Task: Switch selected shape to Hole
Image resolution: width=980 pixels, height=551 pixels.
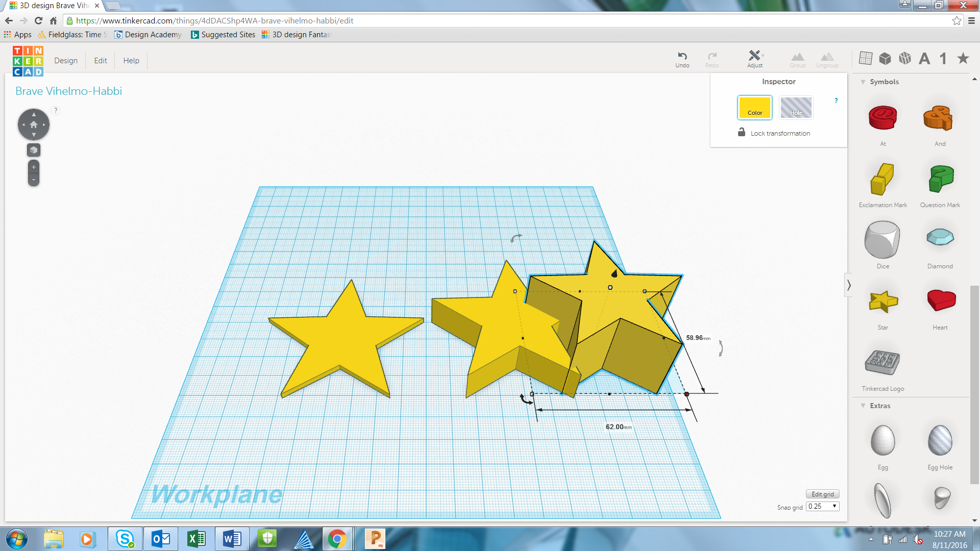Action: tap(796, 108)
